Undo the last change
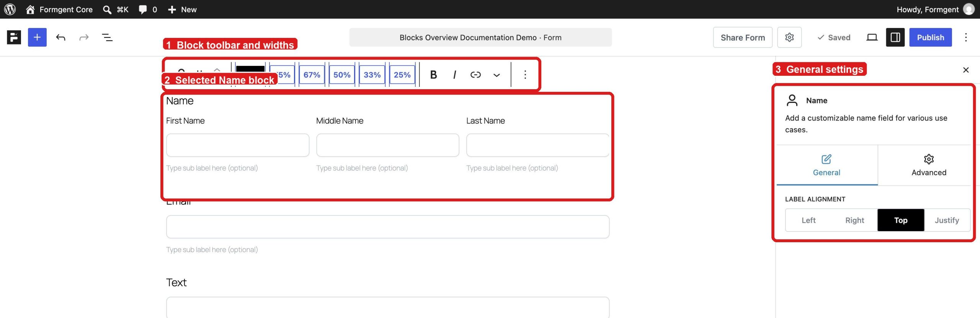 coord(60,37)
